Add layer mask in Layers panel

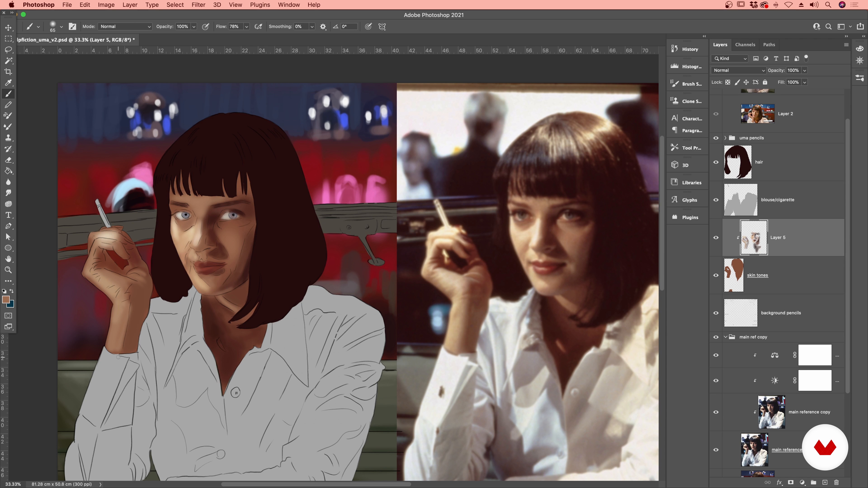(x=791, y=482)
